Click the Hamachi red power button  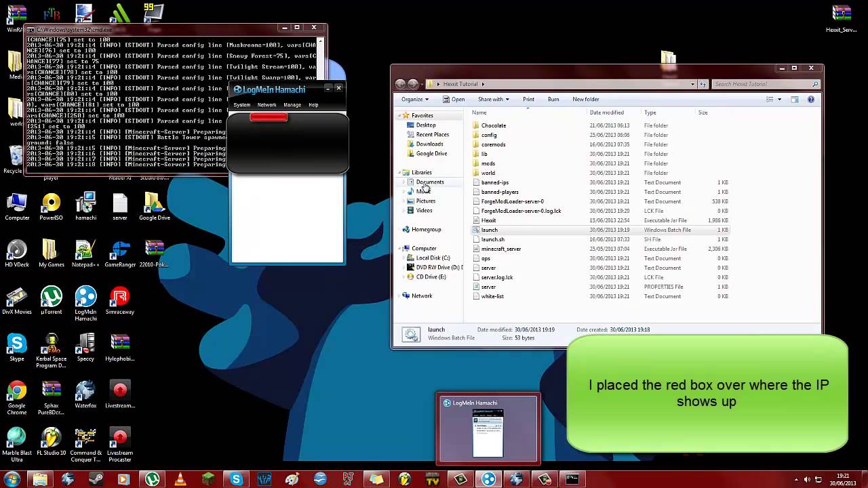click(x=269, y=117)
